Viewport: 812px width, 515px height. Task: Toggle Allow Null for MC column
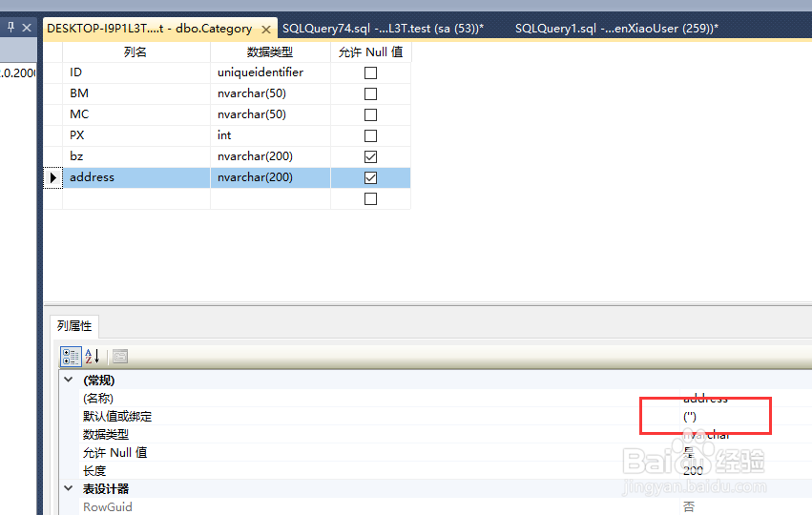tap(370, 114)
